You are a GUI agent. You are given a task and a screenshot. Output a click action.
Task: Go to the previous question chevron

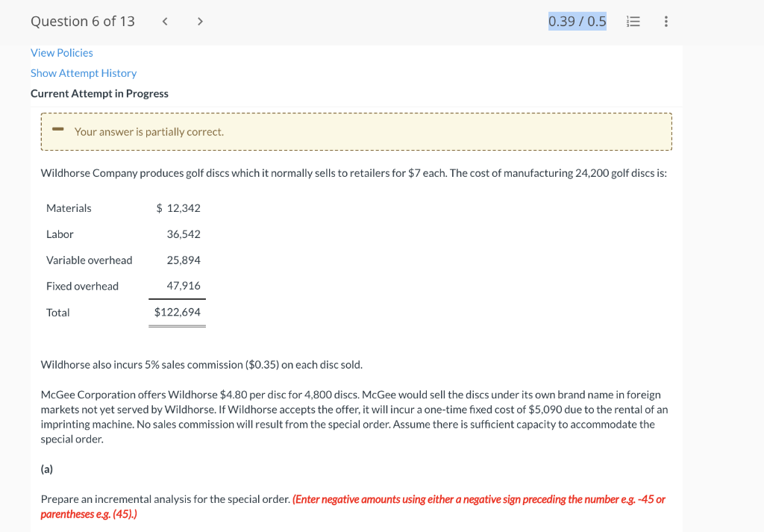coord(164,21)
